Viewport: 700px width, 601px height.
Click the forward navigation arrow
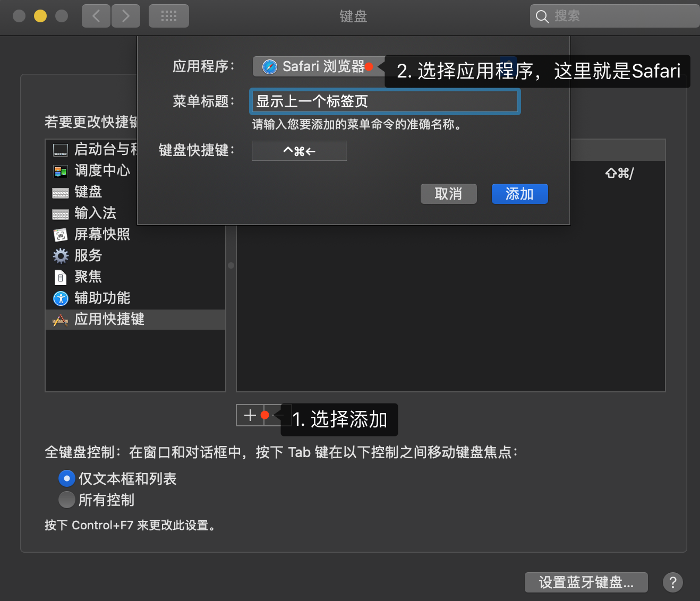(x=126, y=16)
